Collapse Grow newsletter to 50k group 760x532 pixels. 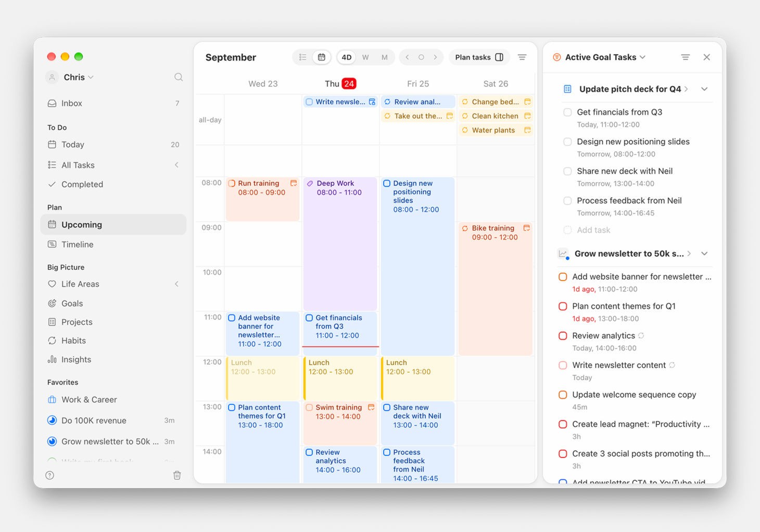[x=704, y=254]
